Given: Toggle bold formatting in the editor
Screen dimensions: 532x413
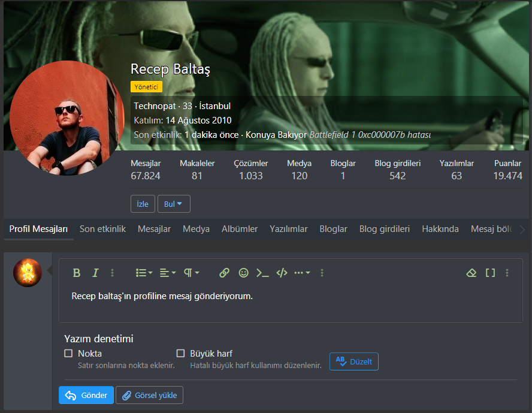Looking at the screenshot, I should coord(77,273).
